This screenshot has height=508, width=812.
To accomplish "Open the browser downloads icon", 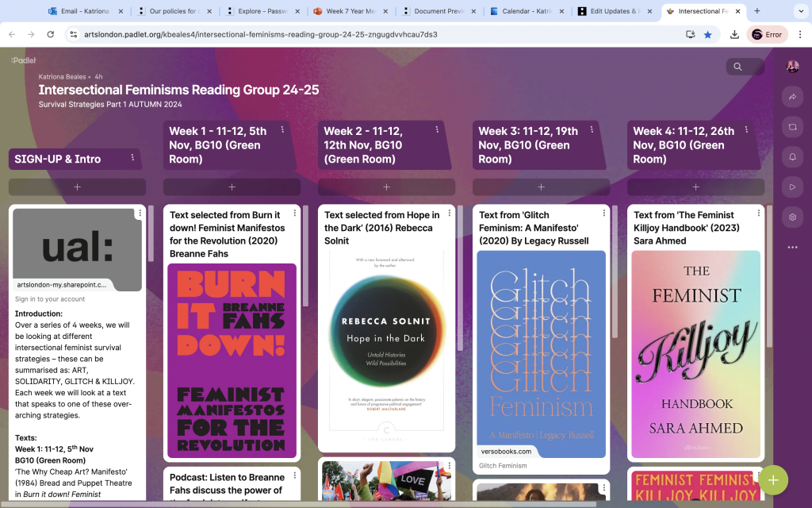I will pyautogui.click(x=734, y=35).
